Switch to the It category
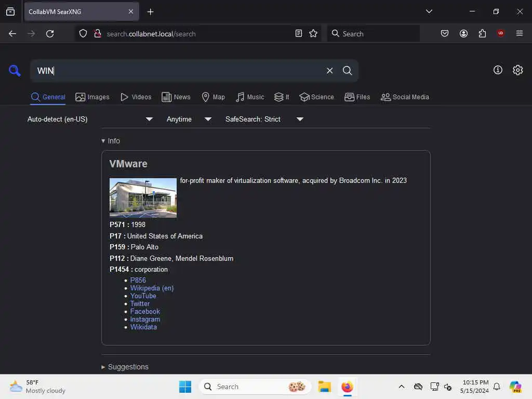532x399 pixels. tap(281, 97)
